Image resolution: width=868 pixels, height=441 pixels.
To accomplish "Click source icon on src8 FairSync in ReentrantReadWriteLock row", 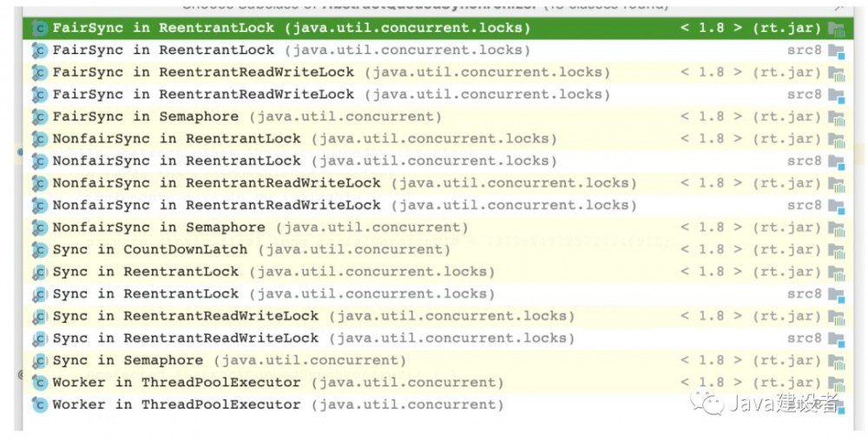I will point(836,95).
